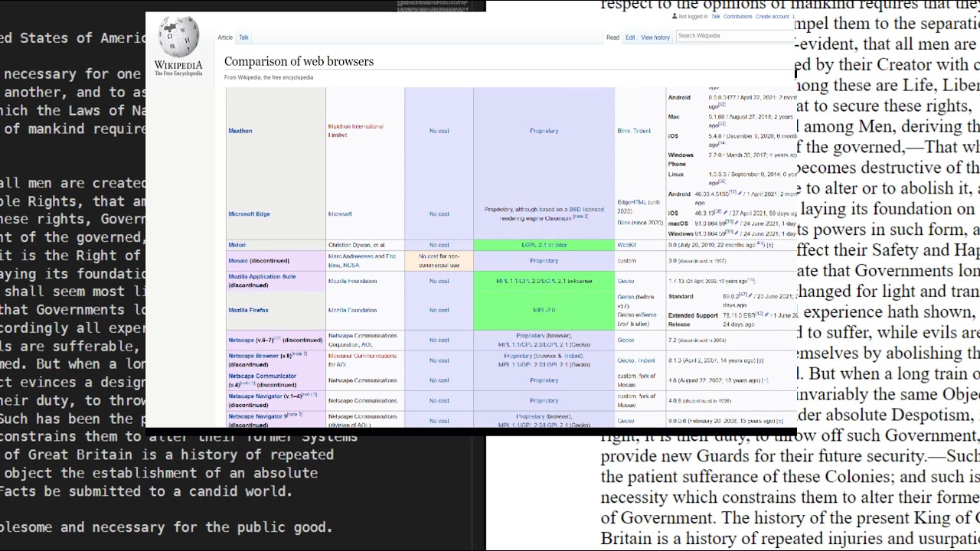
Task: Click the Blink link in Maxthon row
Action: coord(623,131)
